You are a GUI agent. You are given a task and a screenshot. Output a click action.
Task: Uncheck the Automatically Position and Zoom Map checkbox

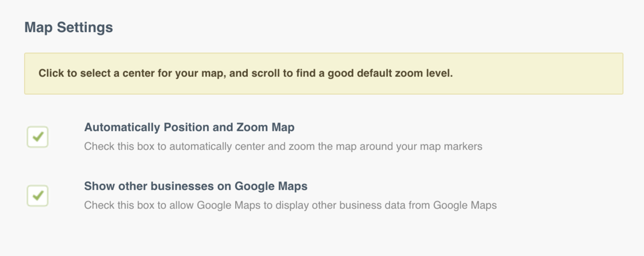point(37,137)
